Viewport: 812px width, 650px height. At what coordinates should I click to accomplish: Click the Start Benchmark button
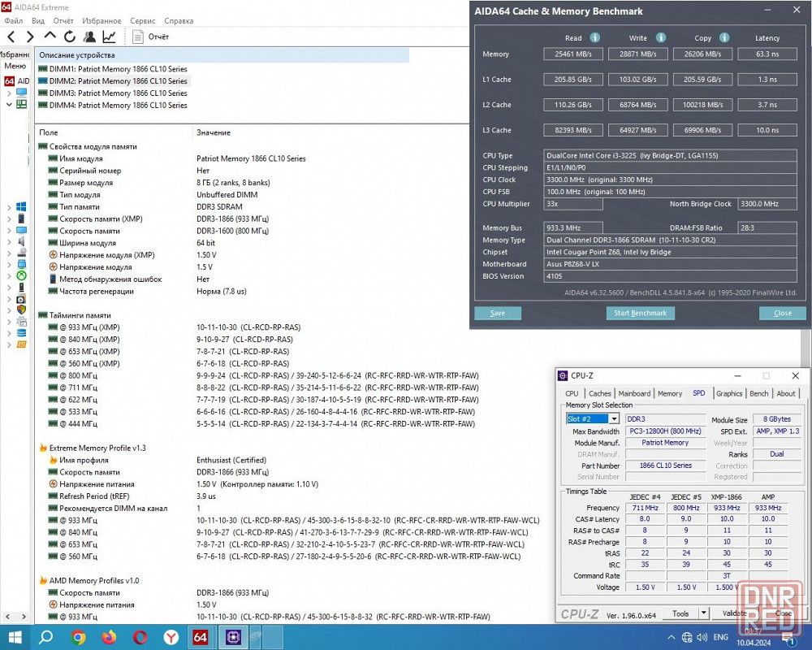click(x=641, y=313)
